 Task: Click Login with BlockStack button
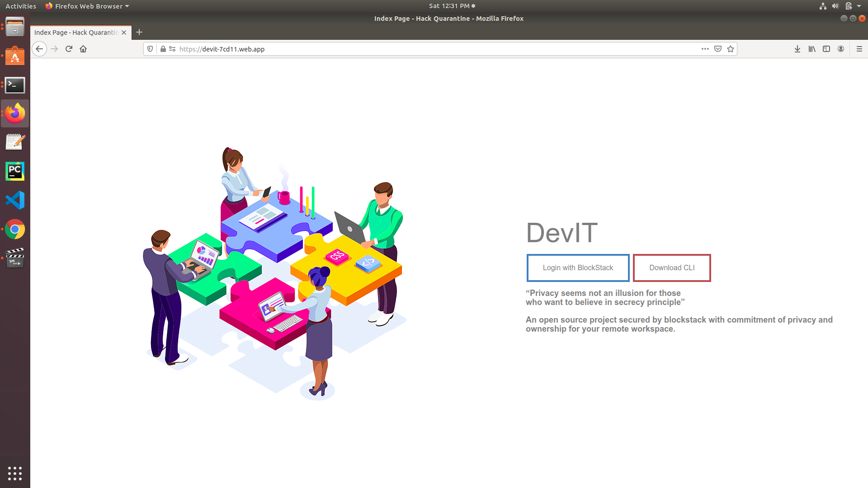578,268
